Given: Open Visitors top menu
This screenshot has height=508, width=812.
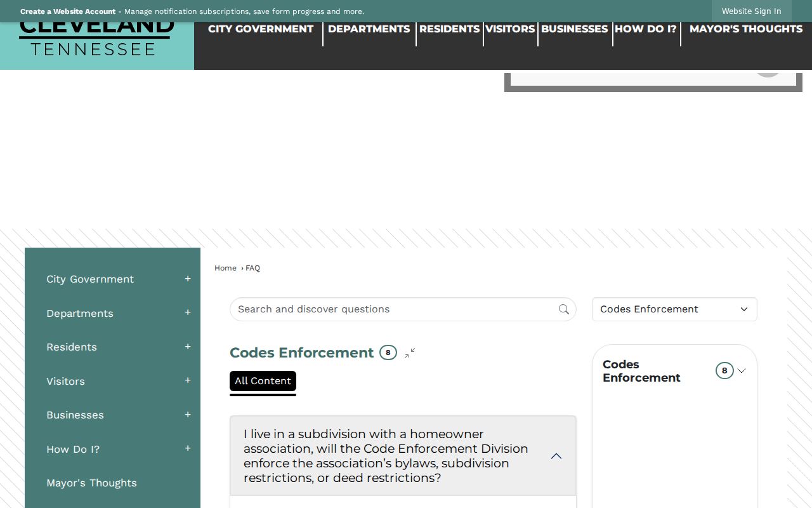Looking at the screenshot, I should click(x=510, y=29).
